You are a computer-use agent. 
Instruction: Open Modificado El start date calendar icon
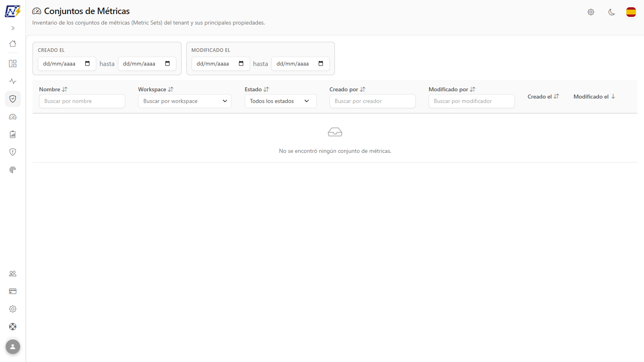pos(241,64)
